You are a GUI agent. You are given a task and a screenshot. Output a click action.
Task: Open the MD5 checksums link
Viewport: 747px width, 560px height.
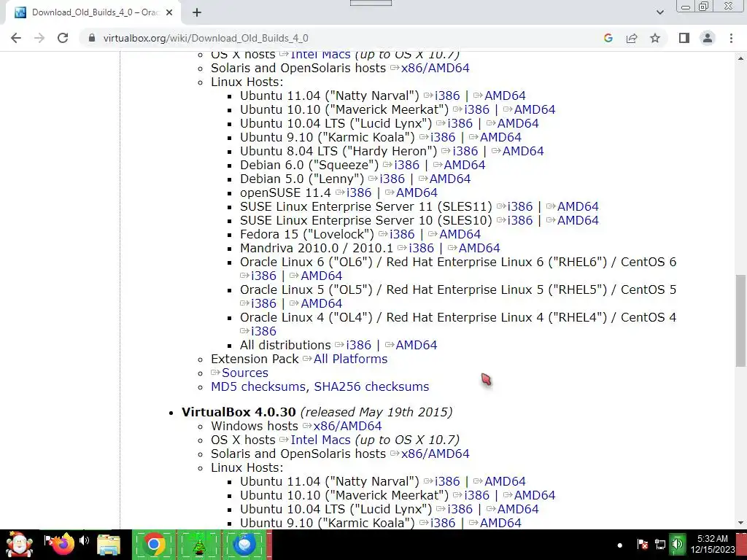[258, 386]
